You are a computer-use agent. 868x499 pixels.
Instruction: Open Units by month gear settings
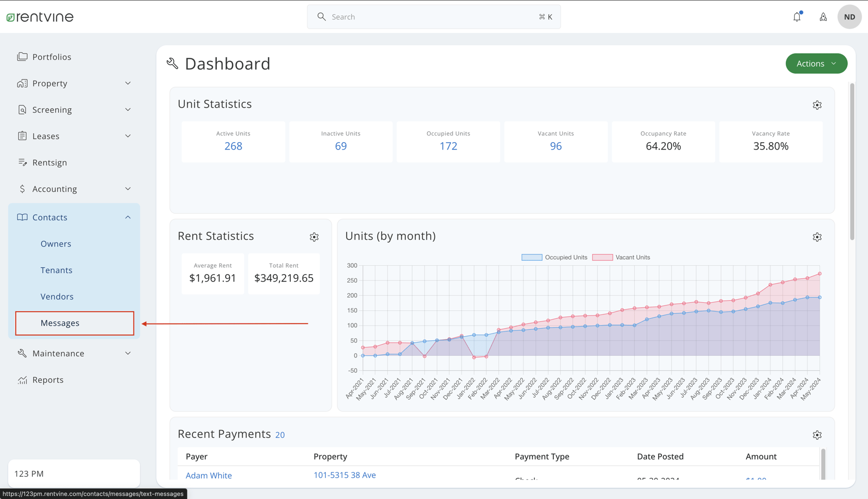[817, 237]
